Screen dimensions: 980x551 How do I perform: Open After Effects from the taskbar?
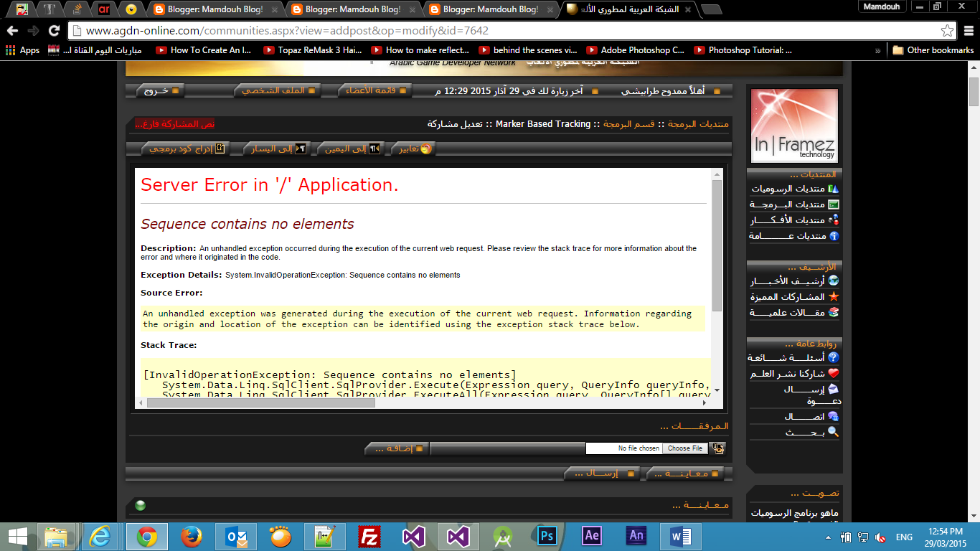pos(592,536)
